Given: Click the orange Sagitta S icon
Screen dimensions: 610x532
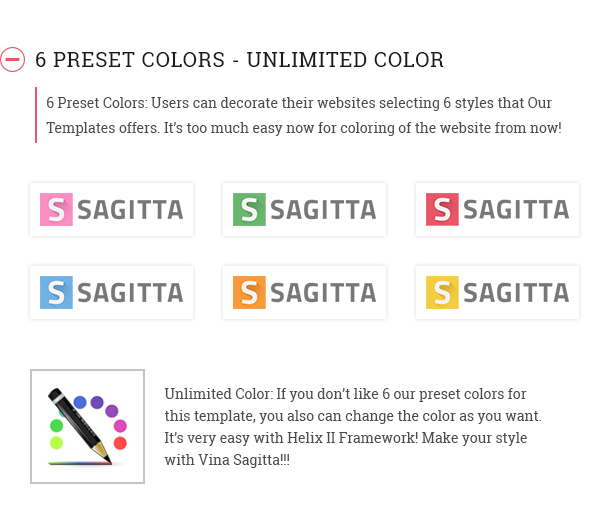Looking at the screenshot, I should coord(249,292).
